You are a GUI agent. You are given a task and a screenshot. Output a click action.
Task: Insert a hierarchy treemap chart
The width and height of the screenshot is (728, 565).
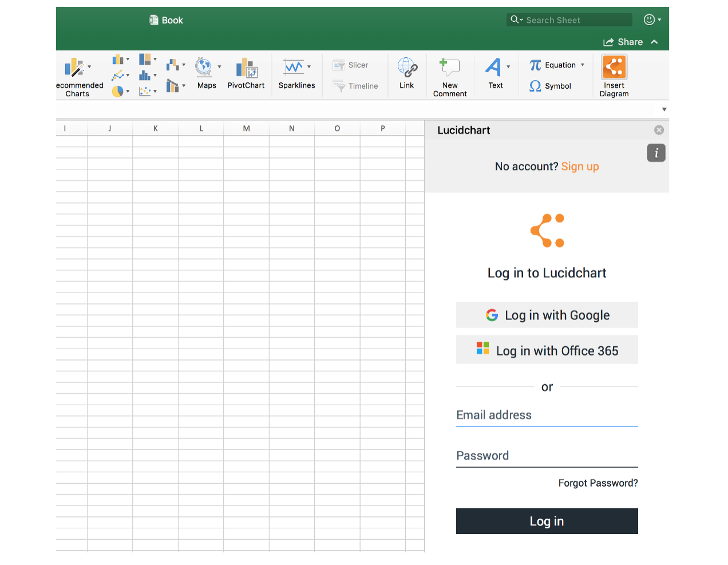(145, 59)
